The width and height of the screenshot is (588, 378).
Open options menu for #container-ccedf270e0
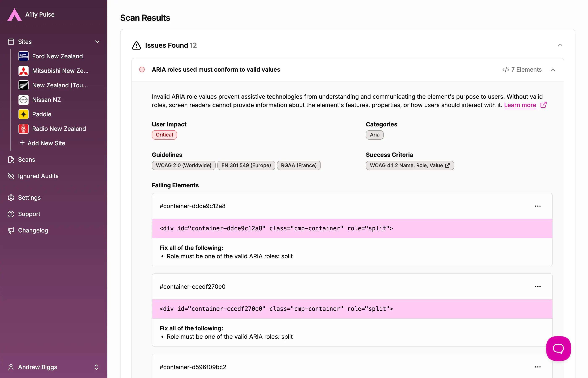(x=538, y=287)
